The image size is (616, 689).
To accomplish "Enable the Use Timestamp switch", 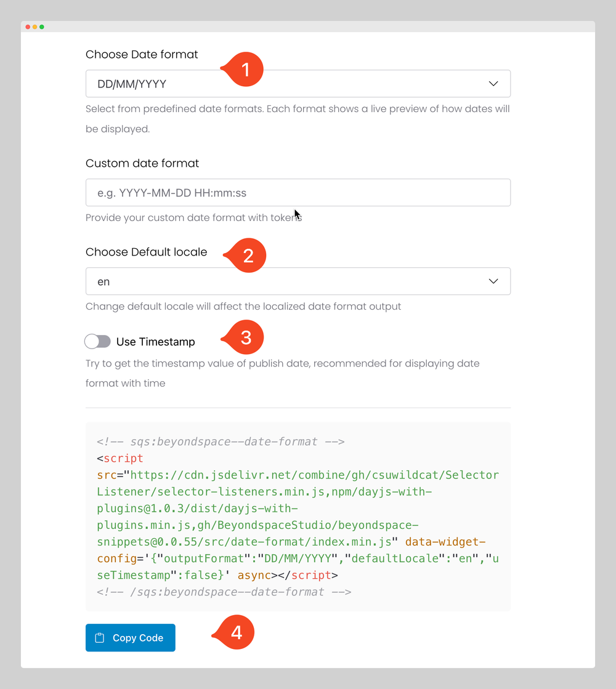I will (97, 340).
